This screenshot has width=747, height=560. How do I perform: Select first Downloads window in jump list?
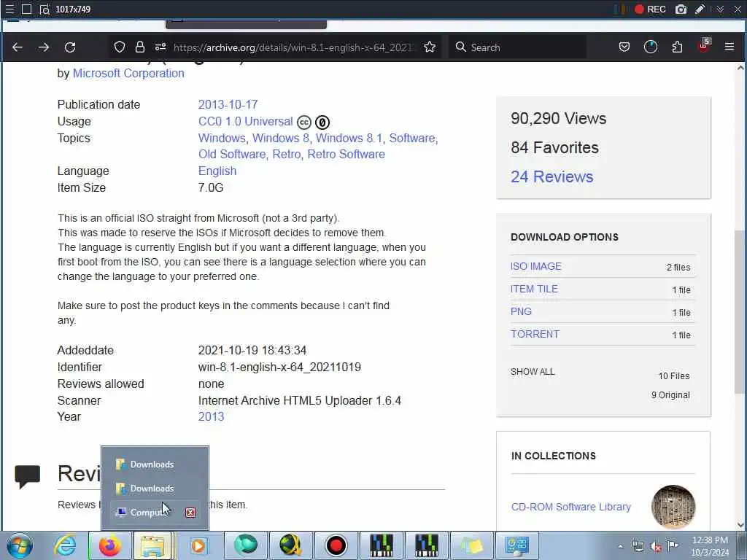[155, 464]
